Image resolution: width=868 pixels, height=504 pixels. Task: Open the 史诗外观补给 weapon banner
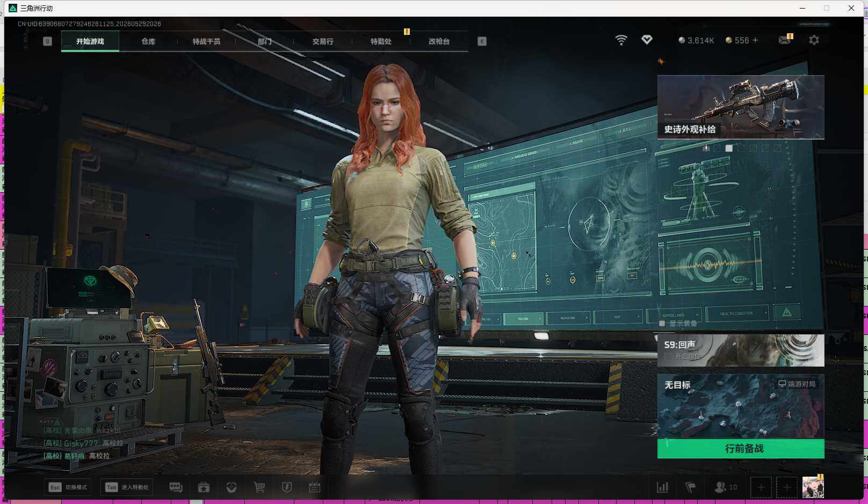pyautogui.click(x=741, y=107)
